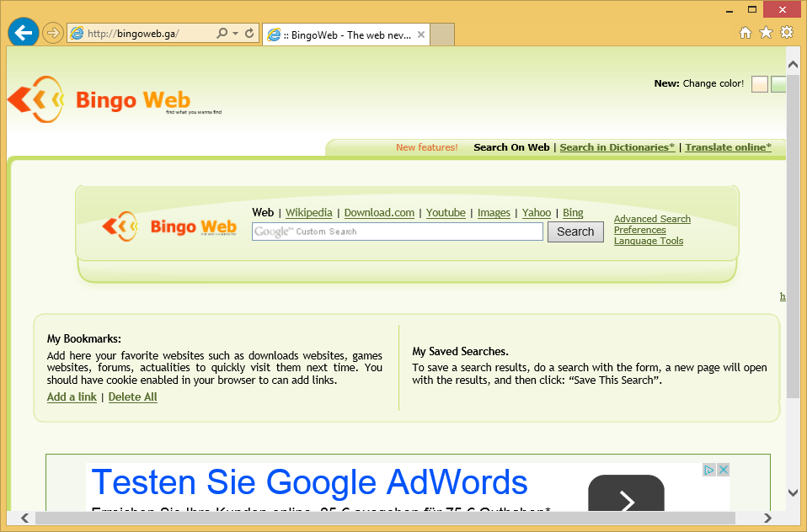Click the address bar URL text
Screen dimensions: 807x532
pos(133,34)
